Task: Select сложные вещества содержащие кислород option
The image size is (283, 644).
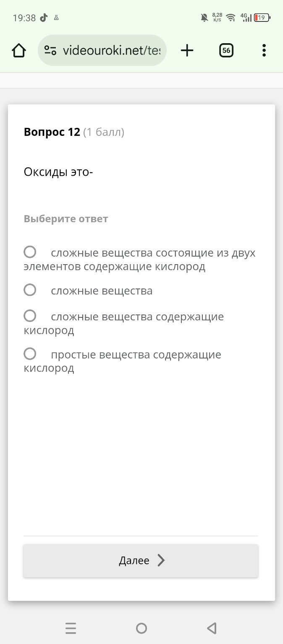Action: click(x=29, y=315)
